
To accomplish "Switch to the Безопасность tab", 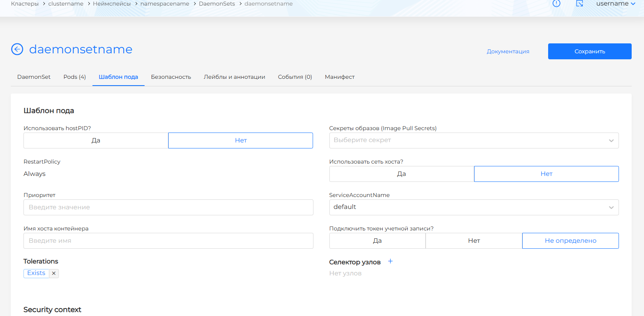I will tap(171, 77).
